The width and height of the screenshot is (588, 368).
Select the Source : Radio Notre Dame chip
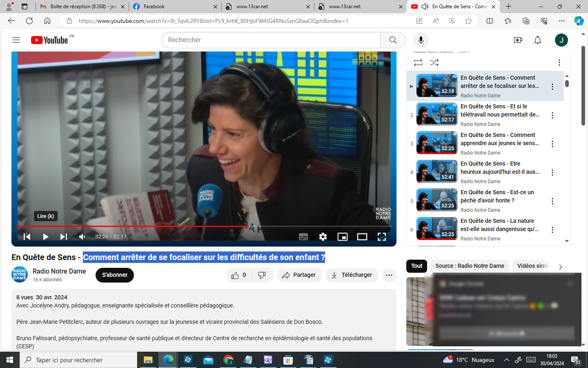coord(470,266)
